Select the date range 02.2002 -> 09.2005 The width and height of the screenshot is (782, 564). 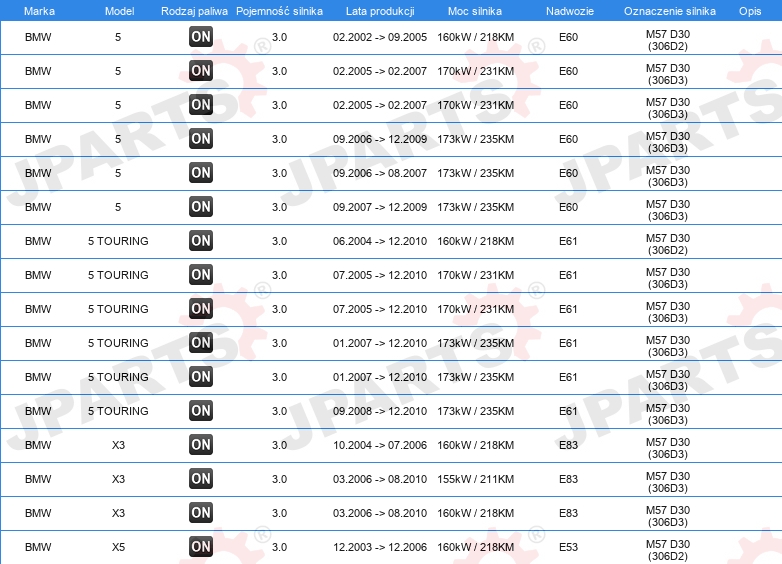click(x=380, y=37)
